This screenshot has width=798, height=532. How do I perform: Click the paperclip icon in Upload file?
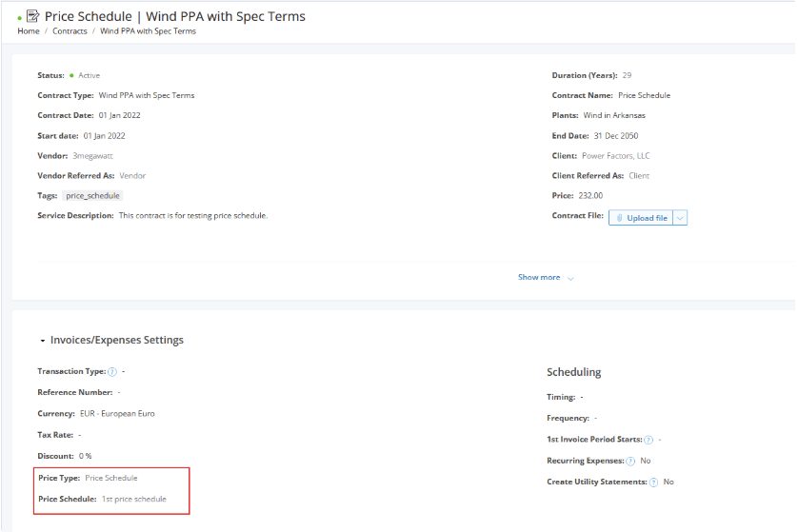coord(619,218)
